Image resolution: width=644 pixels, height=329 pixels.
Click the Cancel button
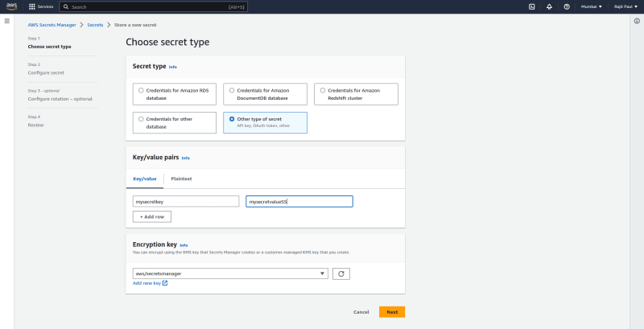click(361, 312)
